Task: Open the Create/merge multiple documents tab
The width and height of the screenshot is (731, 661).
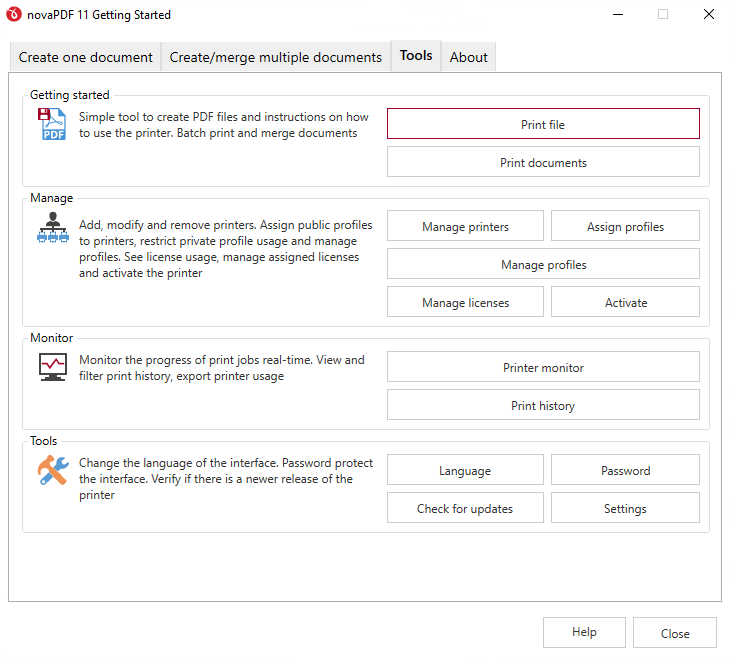Action: click(276, 57)
